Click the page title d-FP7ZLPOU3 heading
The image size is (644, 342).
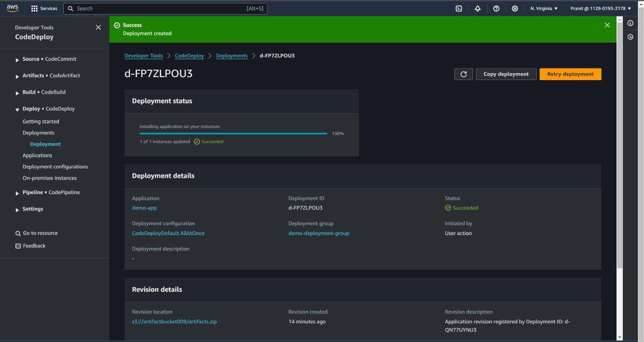158,74
